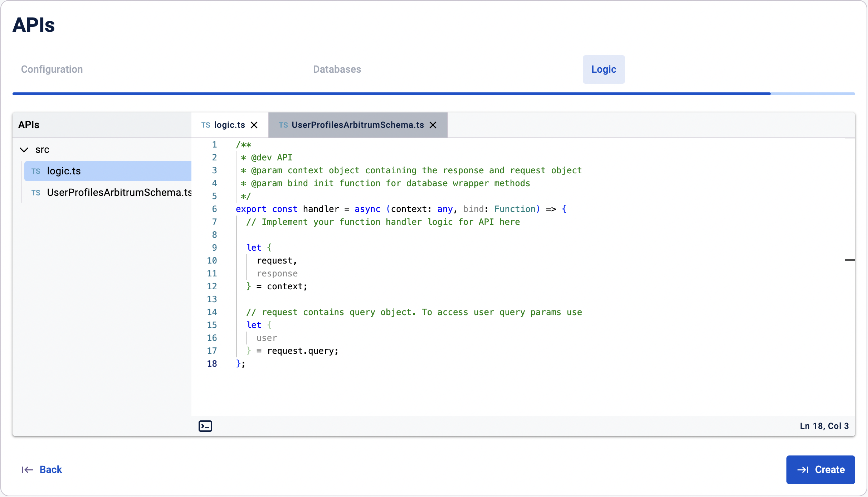
Task: Click TS icon beside logic.ts in tree
Action: pyautogui.click(x=36, y=171)
